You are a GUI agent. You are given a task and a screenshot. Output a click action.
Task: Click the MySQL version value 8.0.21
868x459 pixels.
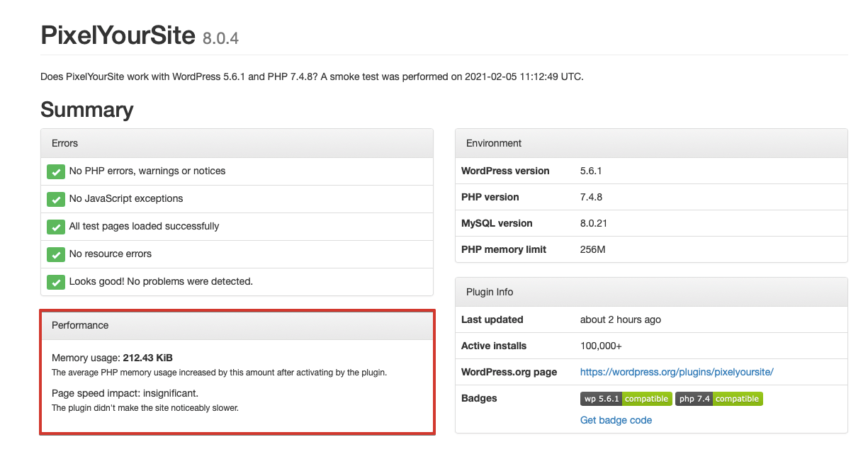pos(594,223)
